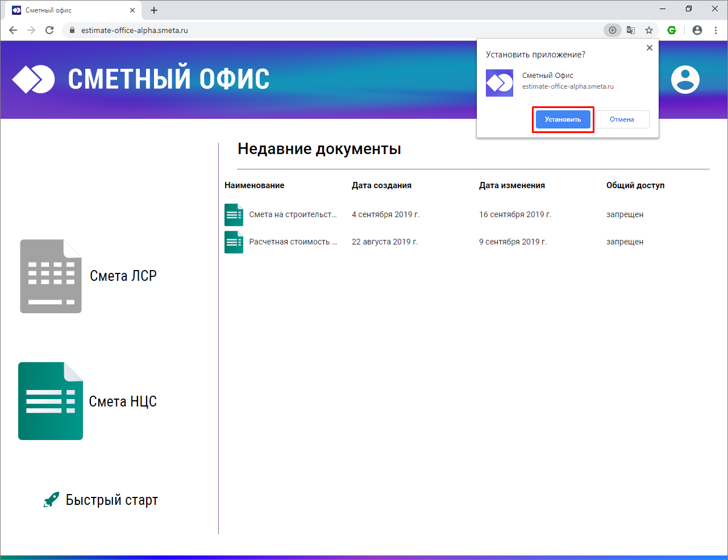The height and width of the screenshot is (560, 728).
Task: Click the date 22 августа 2019 г.
Action: click(385, 242)
